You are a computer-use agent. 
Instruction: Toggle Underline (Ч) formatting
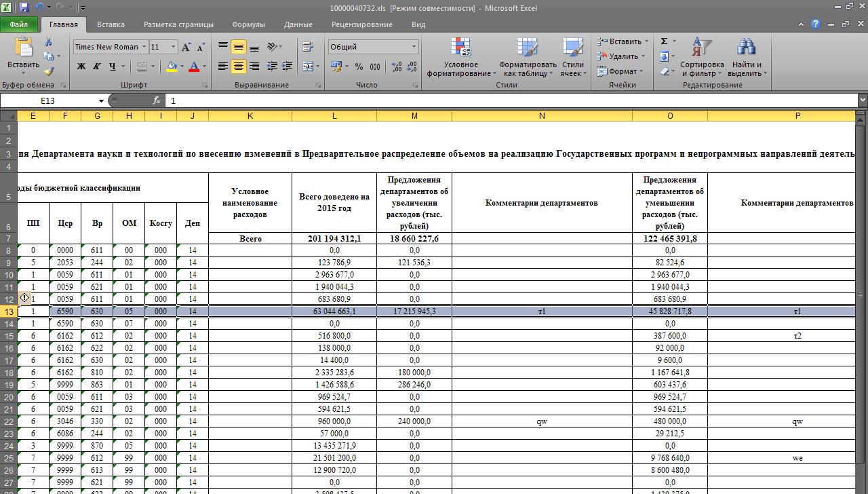(x=112, y=66)
